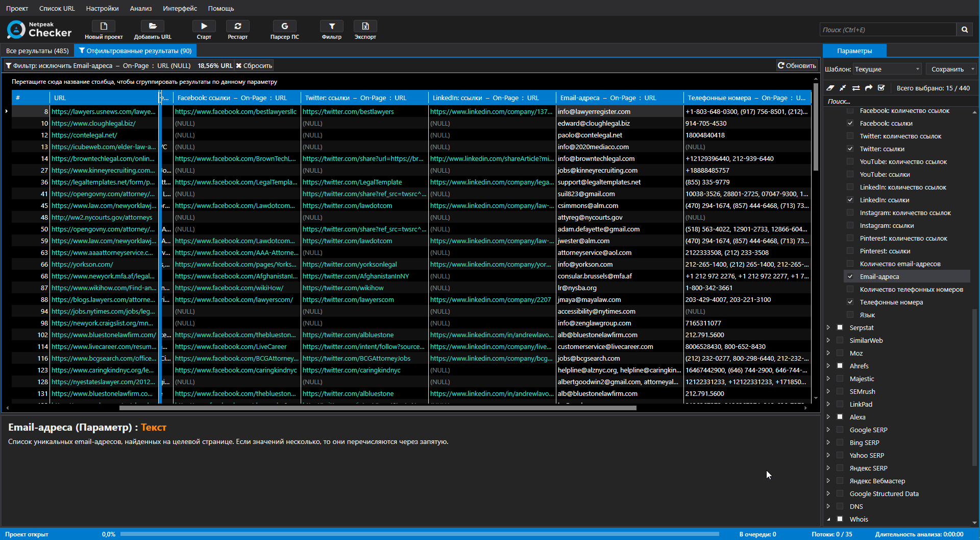980x540 pixels.
Task: Switch to Отфильтрованные результаты (90) tab
Action: [135, 51]
